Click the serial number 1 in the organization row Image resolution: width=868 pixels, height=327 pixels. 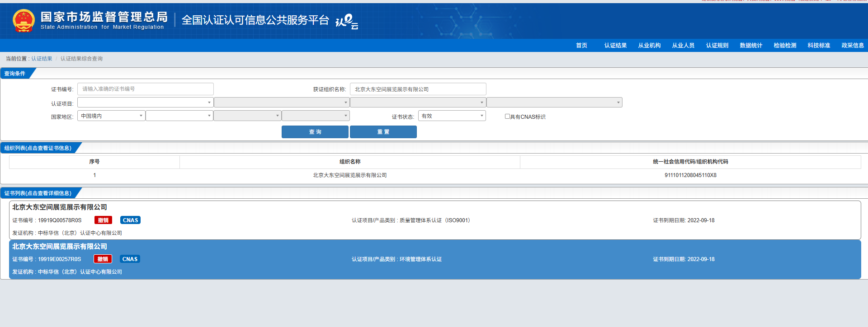[94, 175]
